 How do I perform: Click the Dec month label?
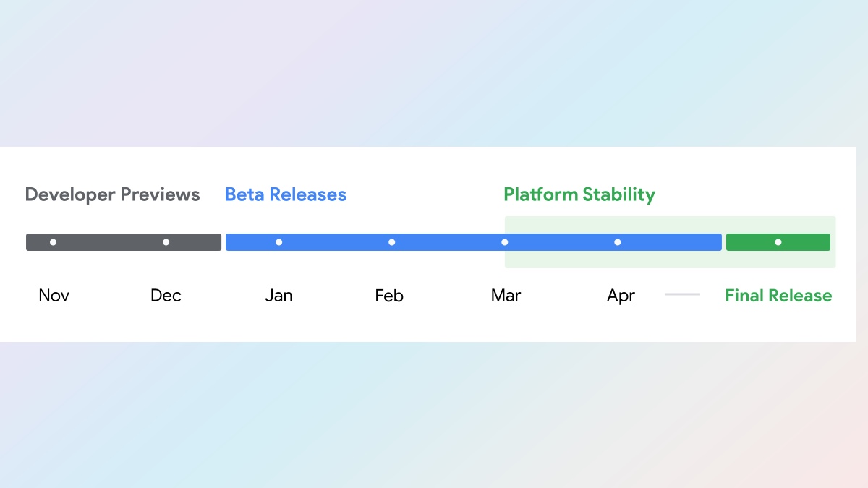[166, 296]
